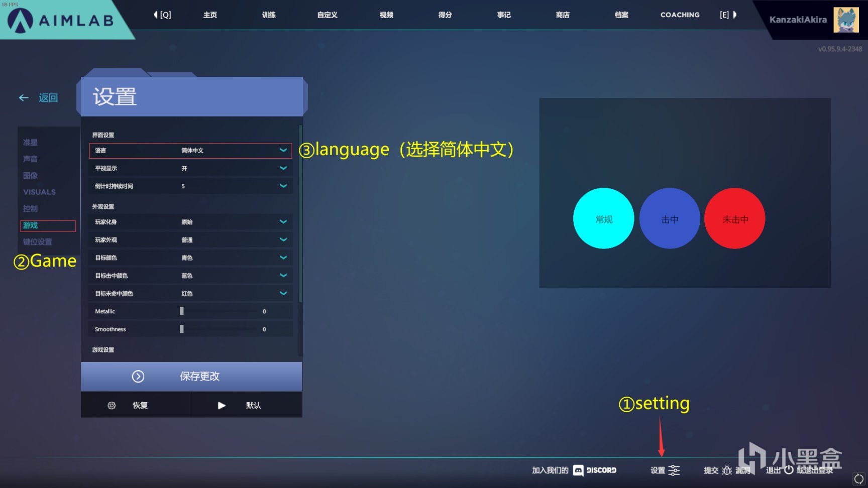
Task: Switch to the 得分 tab
Action: (445, 15)
